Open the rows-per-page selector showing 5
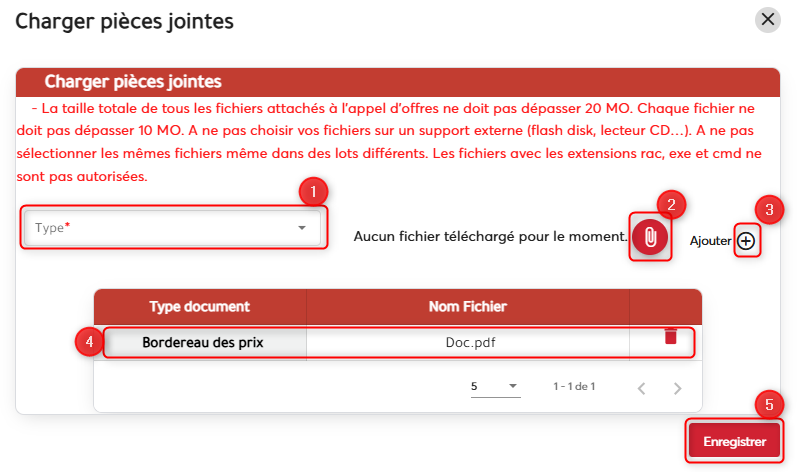This screenshot has width=798, height=472. point(494,386)
